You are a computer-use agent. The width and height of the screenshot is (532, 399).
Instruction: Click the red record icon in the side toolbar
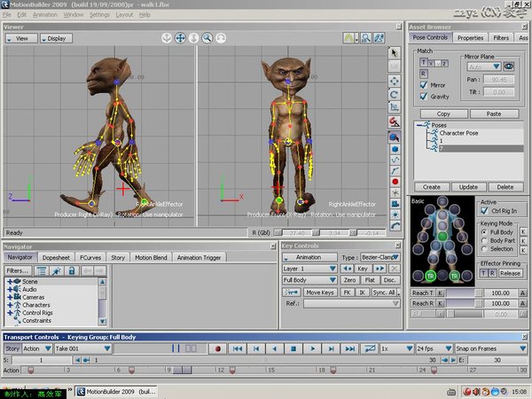click(x=395, y=182)
